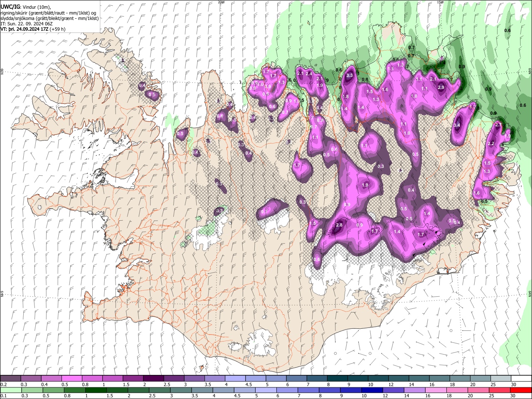Screen dimensions: 532x399
Task: Click the 1.5 magenta-purple swatch in top legend row
Action: click(133, 379)
